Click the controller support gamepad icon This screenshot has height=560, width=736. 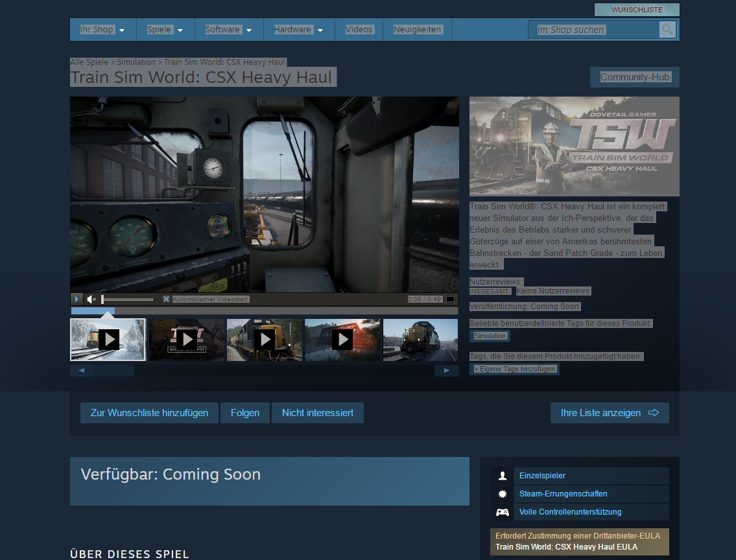(x=503, y=512)
